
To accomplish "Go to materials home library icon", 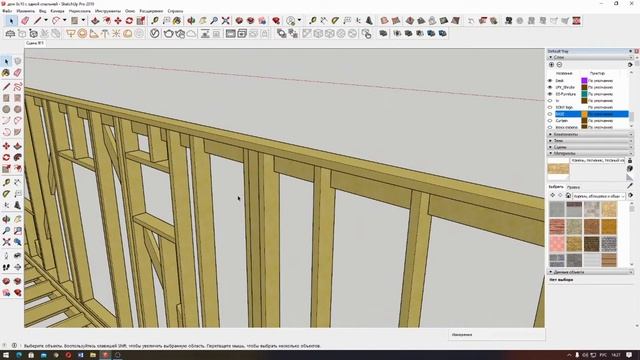I will [568, 196].
